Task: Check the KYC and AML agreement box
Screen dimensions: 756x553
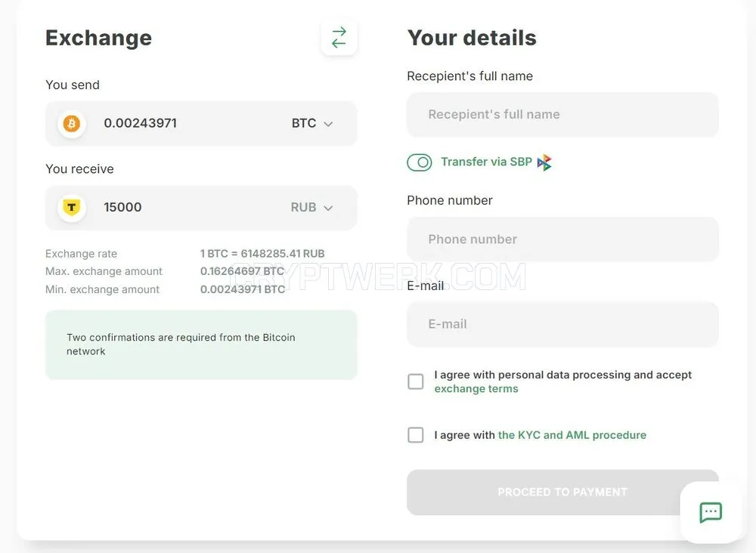Action: (416, 435)
